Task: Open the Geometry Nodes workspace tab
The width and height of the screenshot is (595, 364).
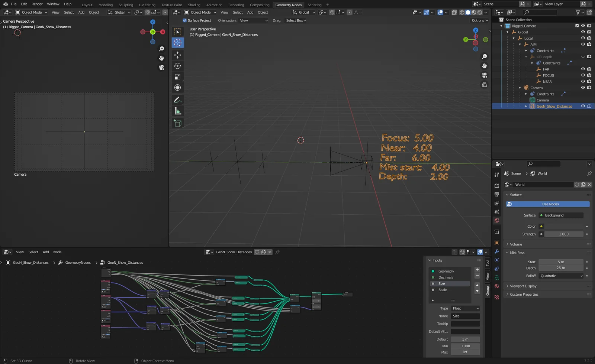Action: (288, 5)
